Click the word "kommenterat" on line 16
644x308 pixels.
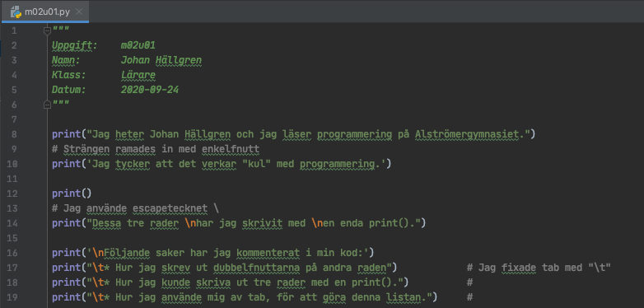[268, 253]
